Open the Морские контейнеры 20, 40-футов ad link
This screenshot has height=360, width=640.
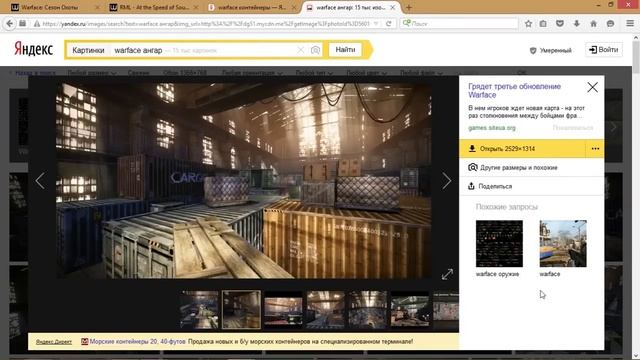click(x=137, y=341)
